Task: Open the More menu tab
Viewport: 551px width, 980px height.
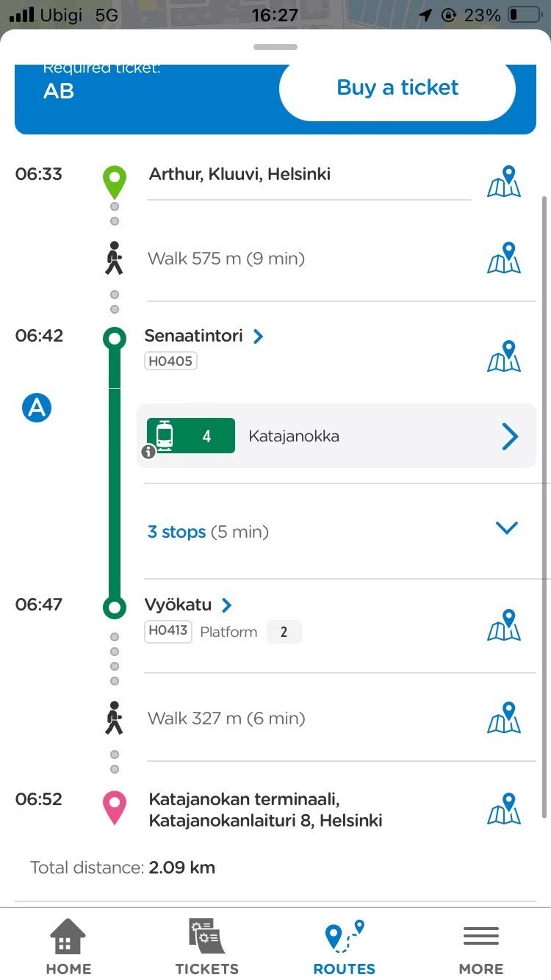Action: [481, 948]
